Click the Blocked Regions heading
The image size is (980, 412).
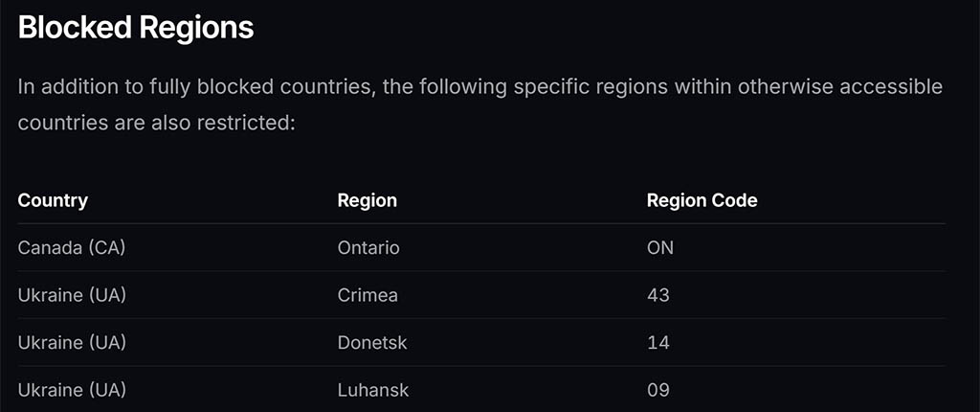(136, 28)
